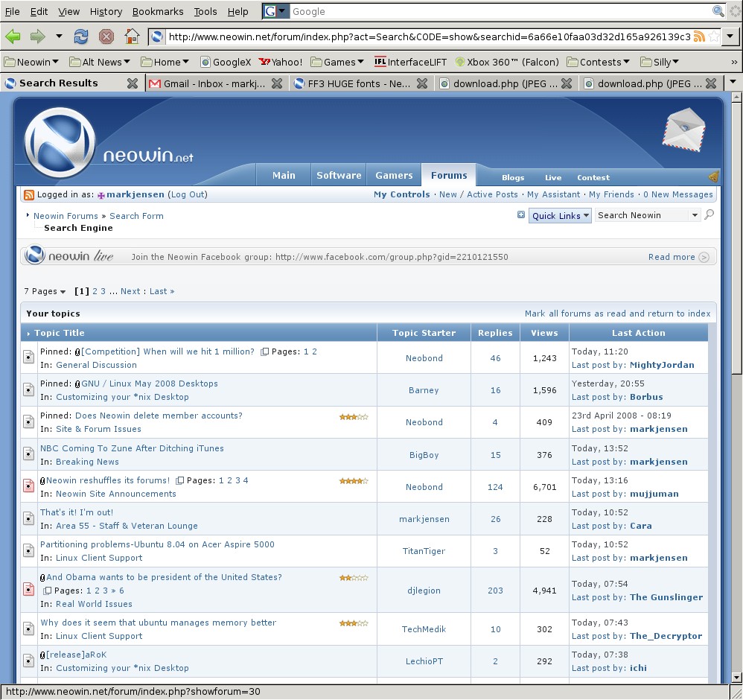743x700 pixels.
Task: Reload the current page
Action: (x=80, y=35)
